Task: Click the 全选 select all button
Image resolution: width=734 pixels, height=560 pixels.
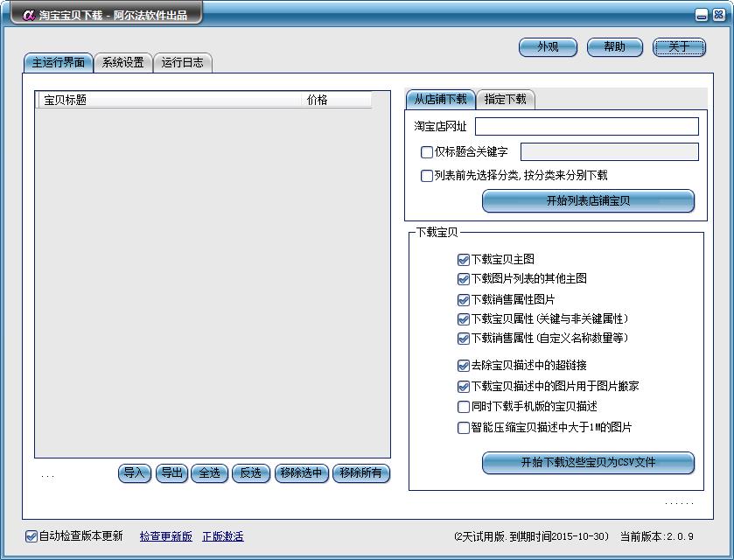Action: pyautogui.click(x=209, y=473)
